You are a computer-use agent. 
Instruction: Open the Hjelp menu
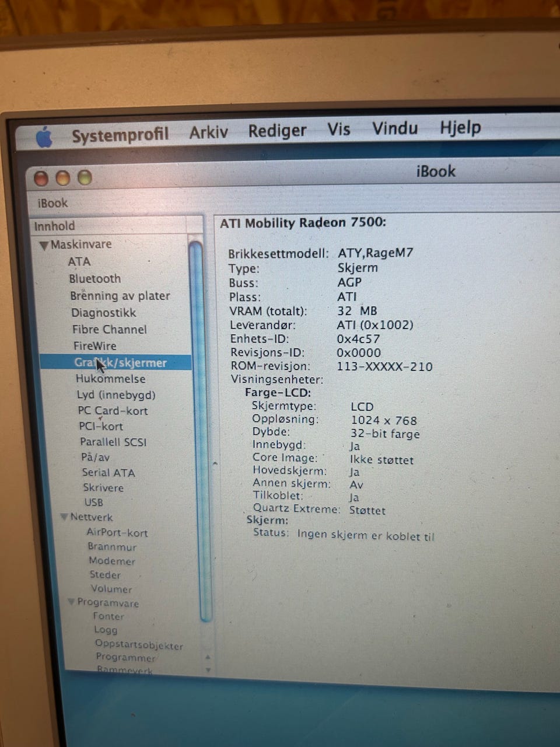click(460, 127)
